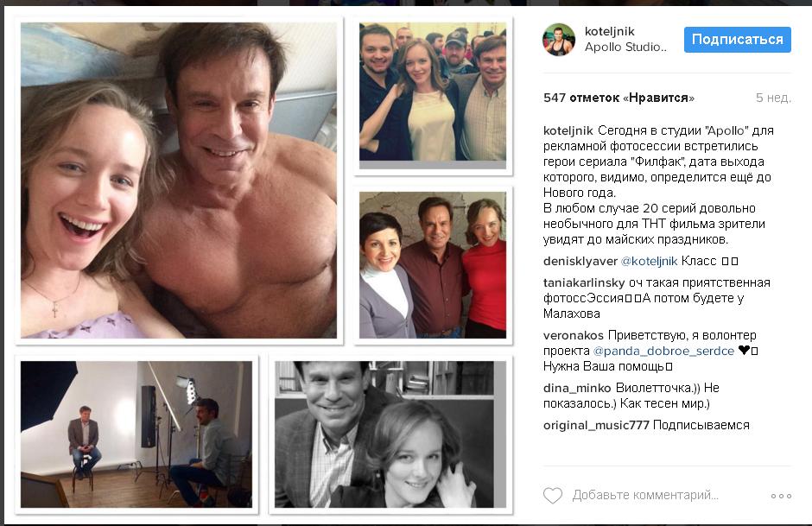Screen dimensions: 812x526
Task: Open the three-dots more options menu
Action: pos(781,496)
